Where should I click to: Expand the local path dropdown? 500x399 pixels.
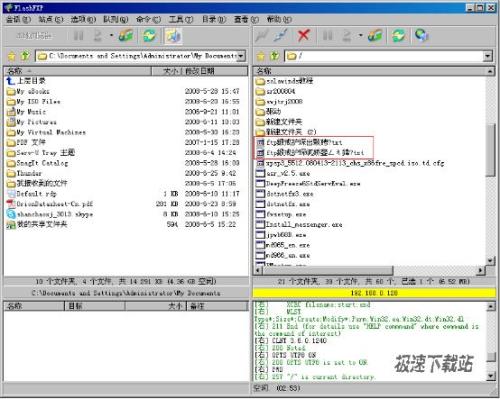pos(241,56)
